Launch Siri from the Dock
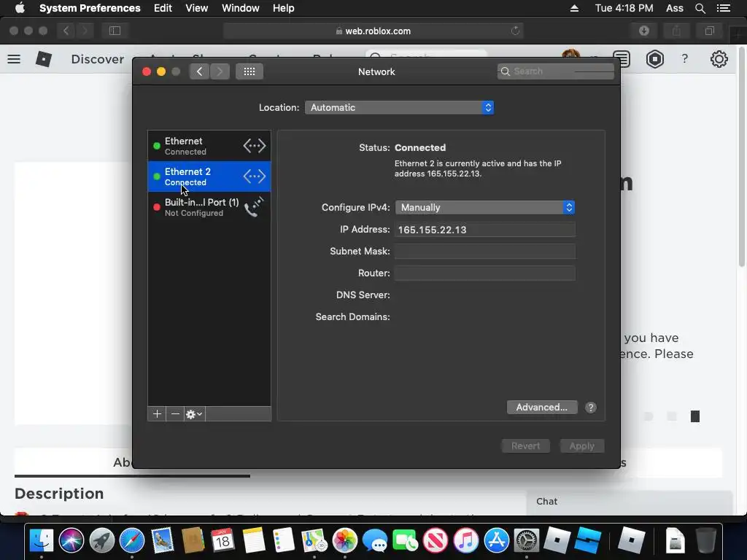 (x=71, y=540)
